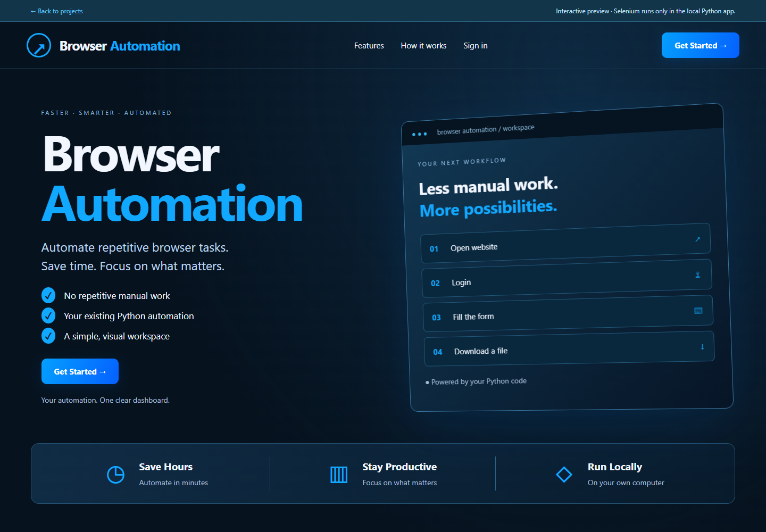Image resolution: width=766 pixels, height=532 pixels.
Task: Click the large white 'Browser' hero heading
Action: click(x=131, y=155)
